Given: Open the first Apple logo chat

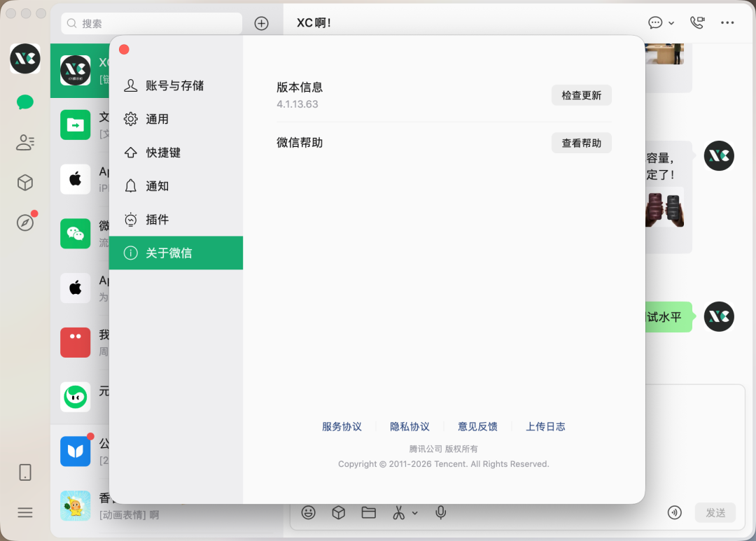Looking at the screenshot, I should click(x=80, y=179).
